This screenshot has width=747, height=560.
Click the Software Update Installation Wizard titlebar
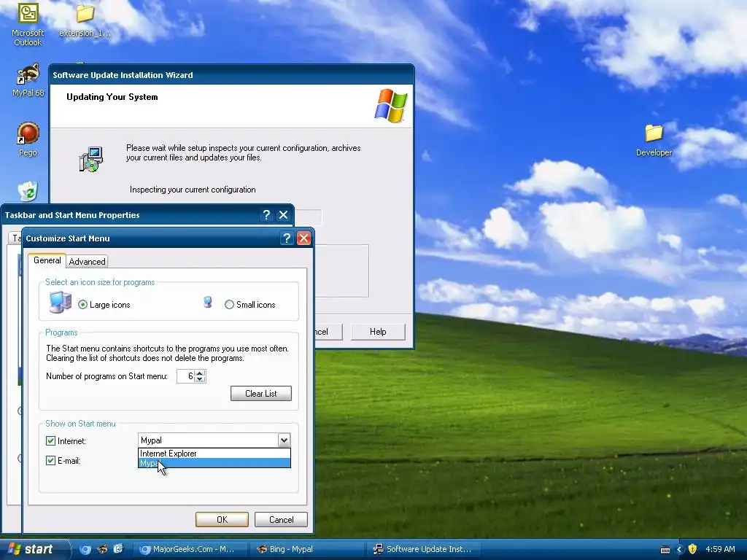[x=231, y=75]
